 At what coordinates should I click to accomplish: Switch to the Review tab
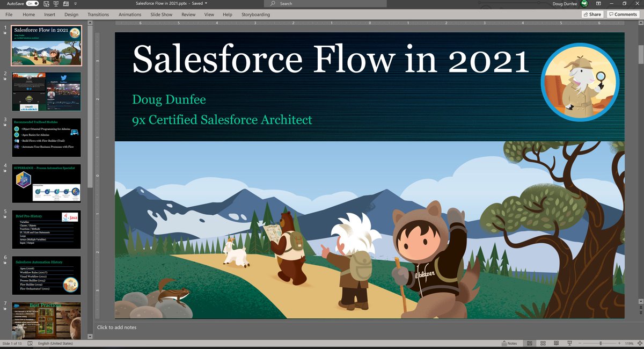[x=188, y=14]
